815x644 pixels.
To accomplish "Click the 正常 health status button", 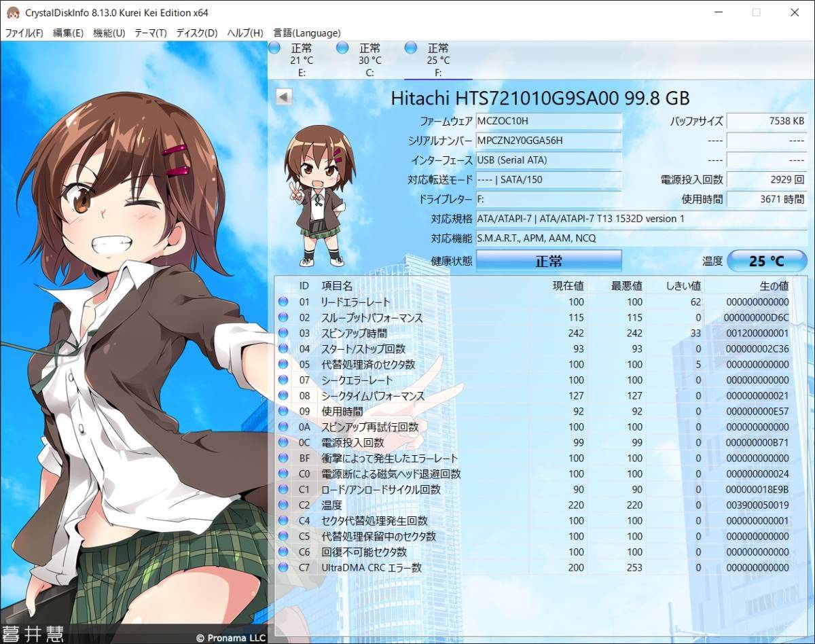I will (x=549, y=261).
